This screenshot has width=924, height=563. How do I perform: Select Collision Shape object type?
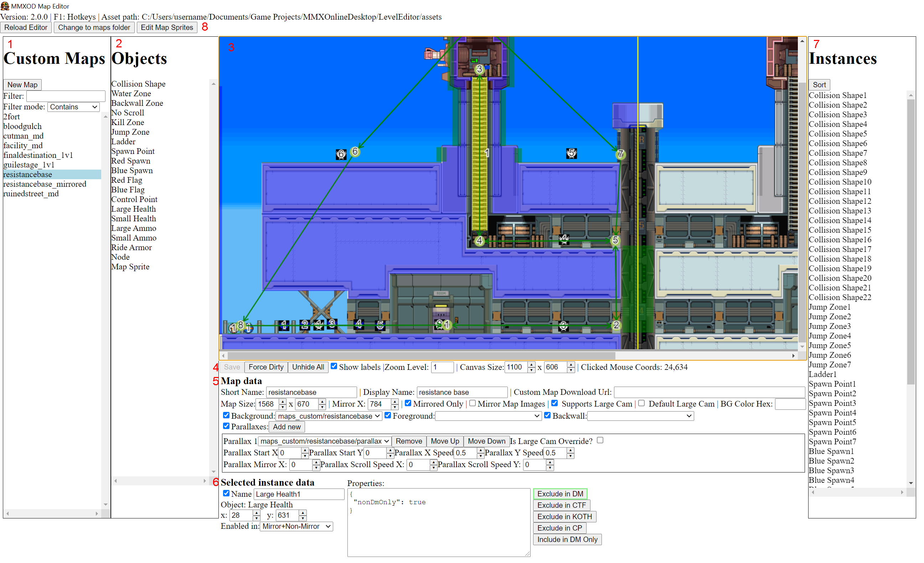click(139, 84)
